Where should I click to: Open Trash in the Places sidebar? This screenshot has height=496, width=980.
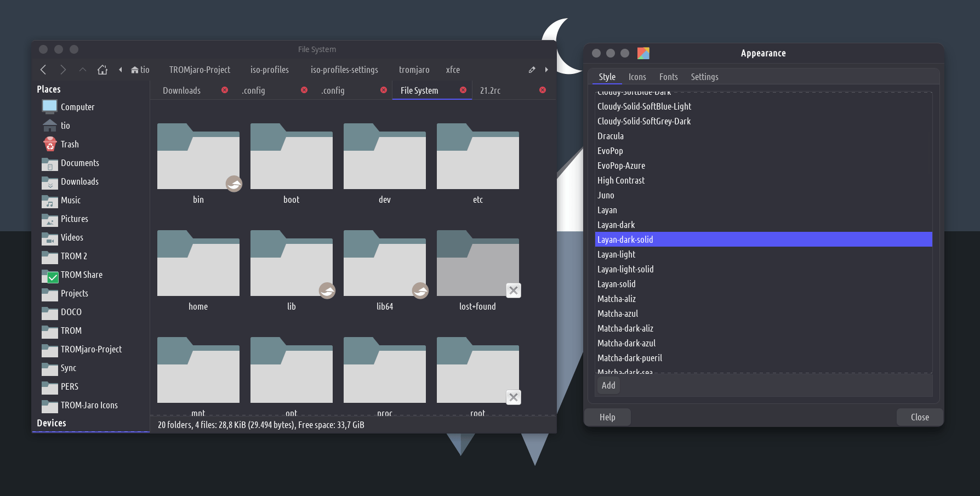click(69, 144)
